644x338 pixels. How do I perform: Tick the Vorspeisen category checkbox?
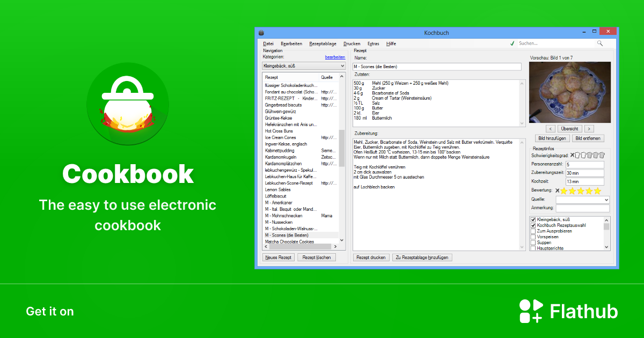coord(533,237)
